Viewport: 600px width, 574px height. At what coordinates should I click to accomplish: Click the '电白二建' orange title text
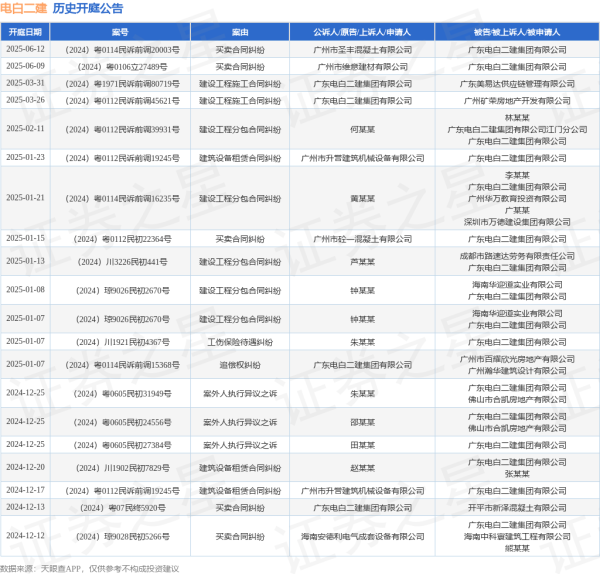[24, 8]
